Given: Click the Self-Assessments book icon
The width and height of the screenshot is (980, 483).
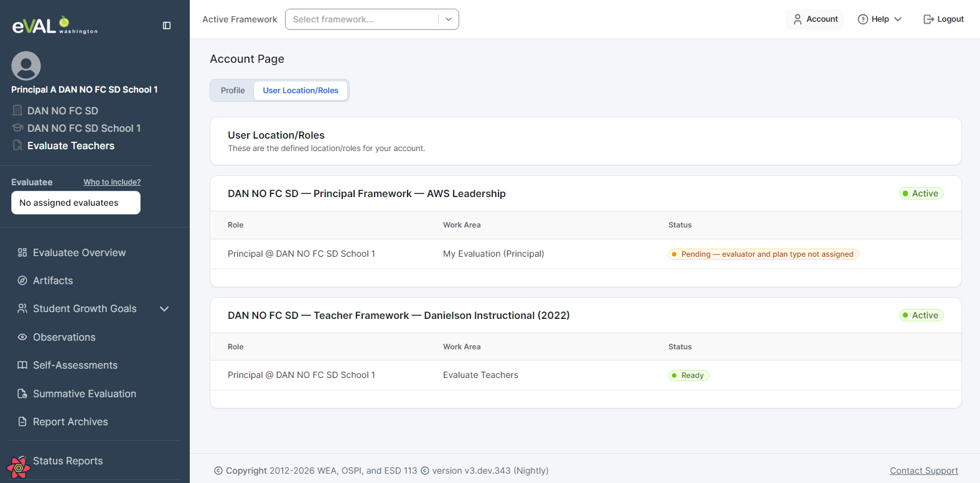Looking at the screenshot, I should pyautogui.click(x=22, y=365).
